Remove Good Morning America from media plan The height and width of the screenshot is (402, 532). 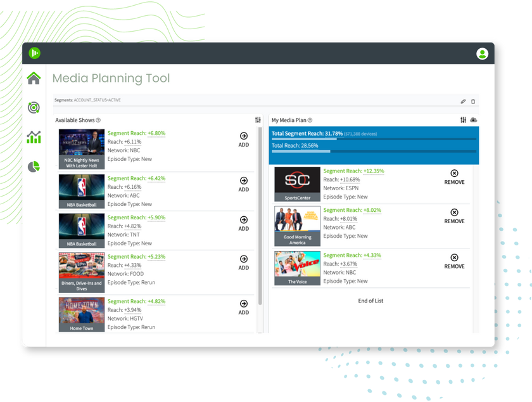454,216
